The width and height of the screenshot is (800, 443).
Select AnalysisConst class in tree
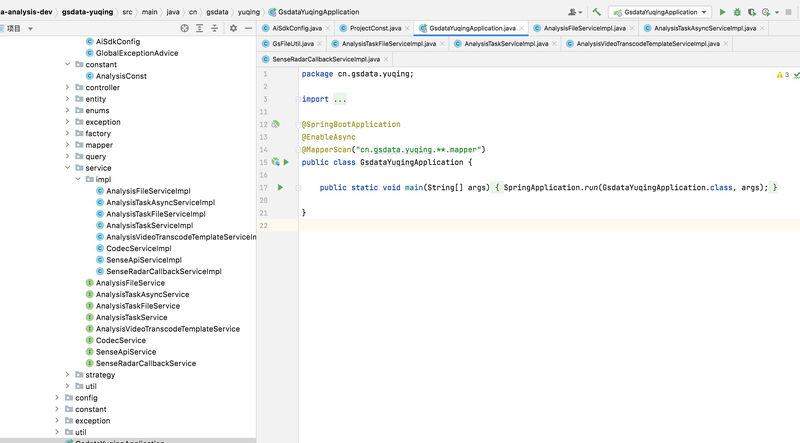pos(121,76)
